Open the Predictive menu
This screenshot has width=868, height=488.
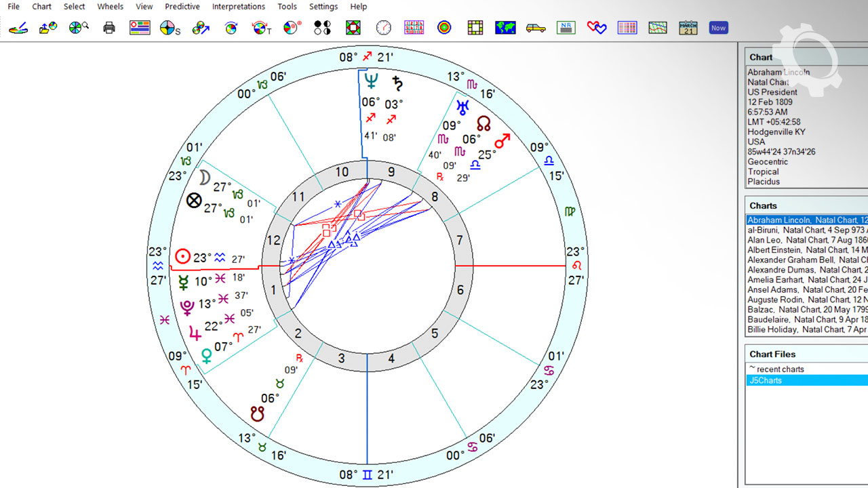pos(182,7)
